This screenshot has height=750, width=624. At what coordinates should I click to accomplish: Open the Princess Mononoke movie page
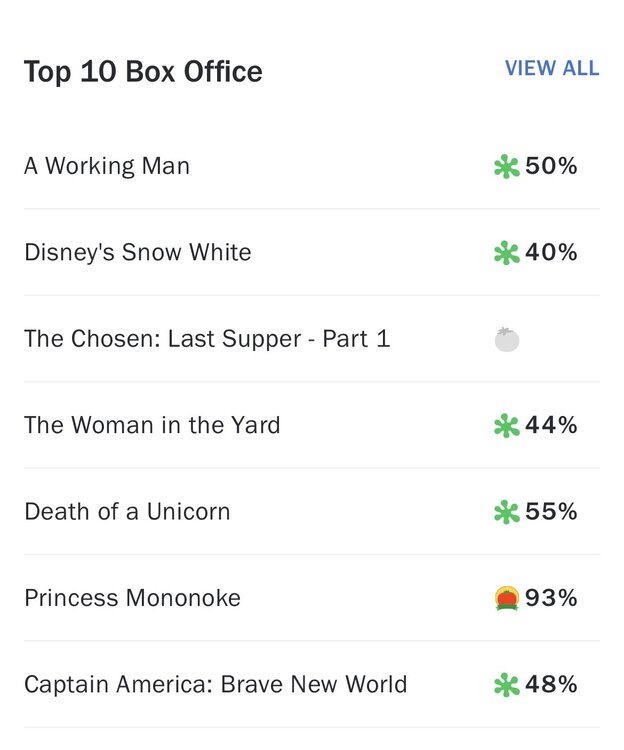point(132,598)
